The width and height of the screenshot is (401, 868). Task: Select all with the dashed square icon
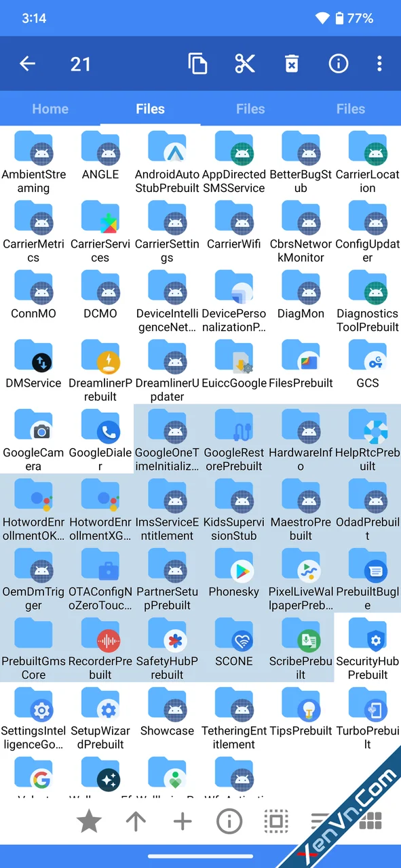click(275, 822)
